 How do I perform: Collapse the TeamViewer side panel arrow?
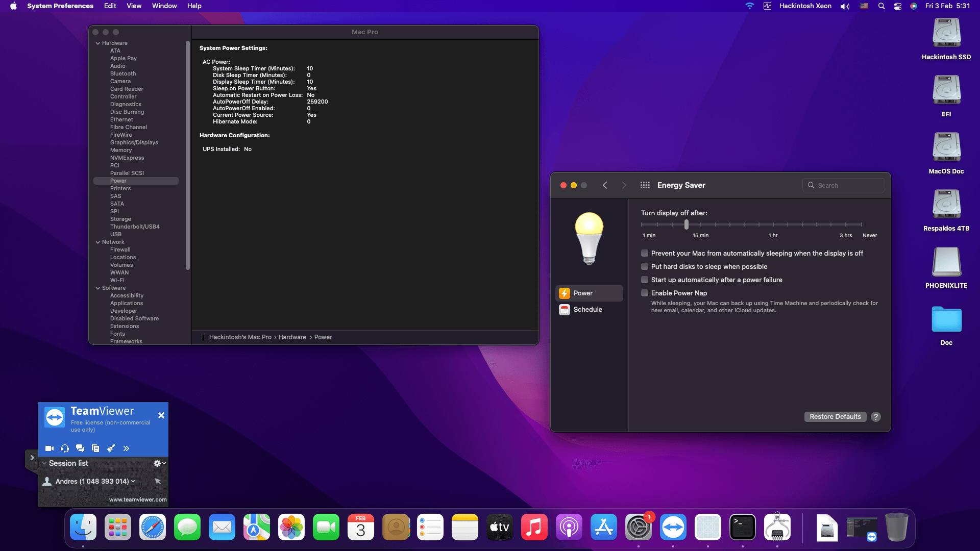pyautogui.click(x=32, y=458)
